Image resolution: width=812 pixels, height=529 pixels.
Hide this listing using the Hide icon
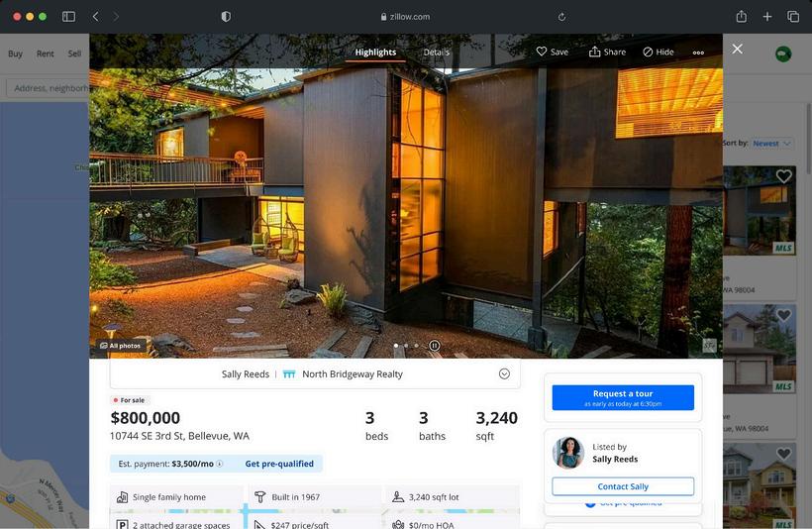point(659,52)
